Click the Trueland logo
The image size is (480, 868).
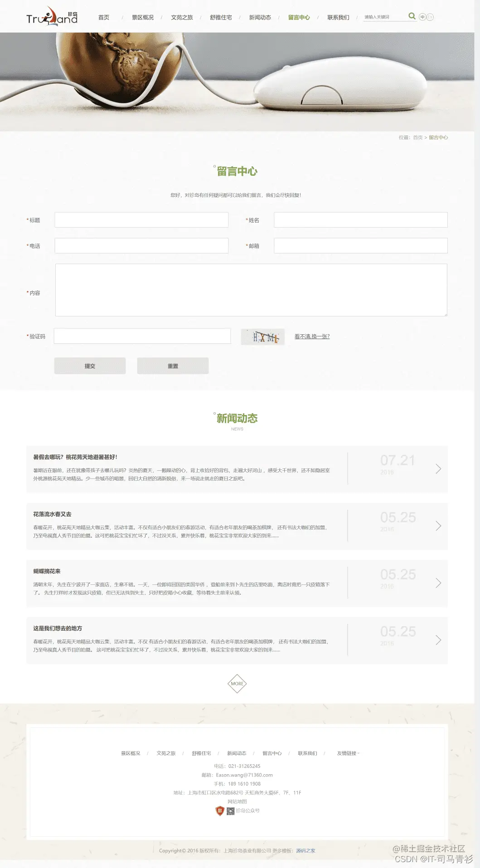[52, 16]
